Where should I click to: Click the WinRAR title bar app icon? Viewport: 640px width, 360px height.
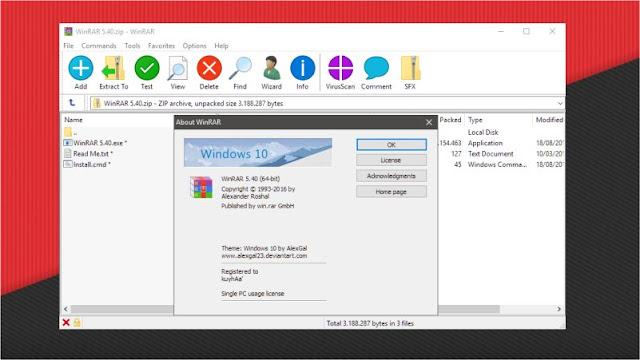tap(68, 31)
